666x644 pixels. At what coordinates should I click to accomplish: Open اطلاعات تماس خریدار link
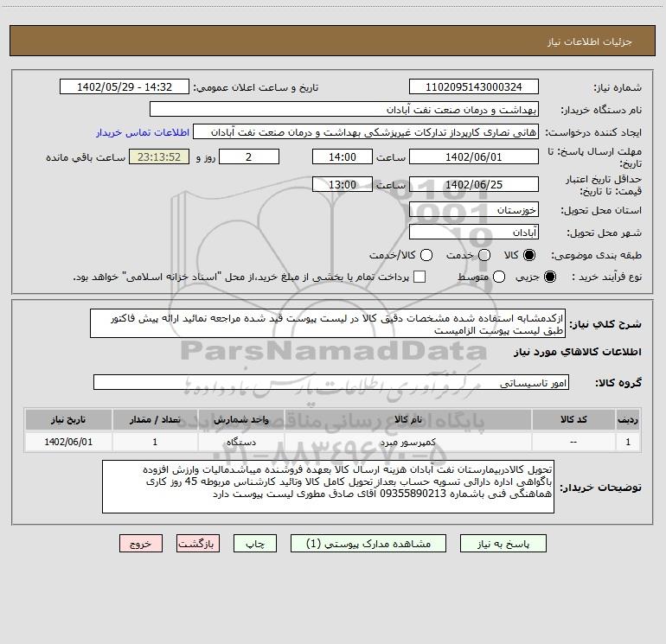(143, 132)
